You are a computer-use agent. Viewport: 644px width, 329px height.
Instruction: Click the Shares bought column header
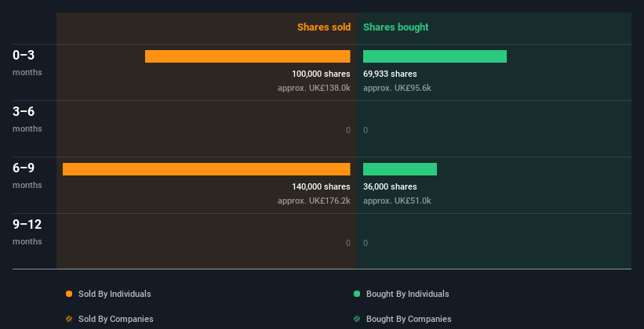[x=395, y=27]
